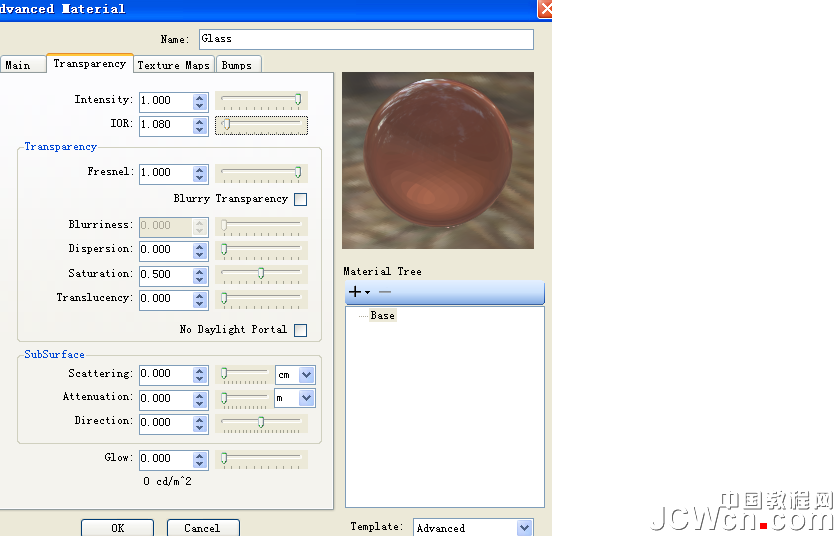Click the OK button
The image size is (840, 536).
tap(118, 528)
